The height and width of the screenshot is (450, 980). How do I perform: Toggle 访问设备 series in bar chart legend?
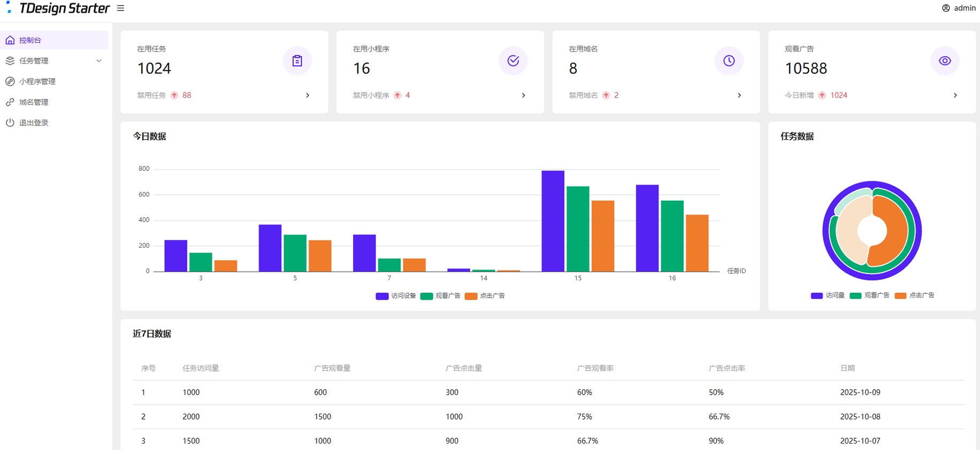[396, 296]
